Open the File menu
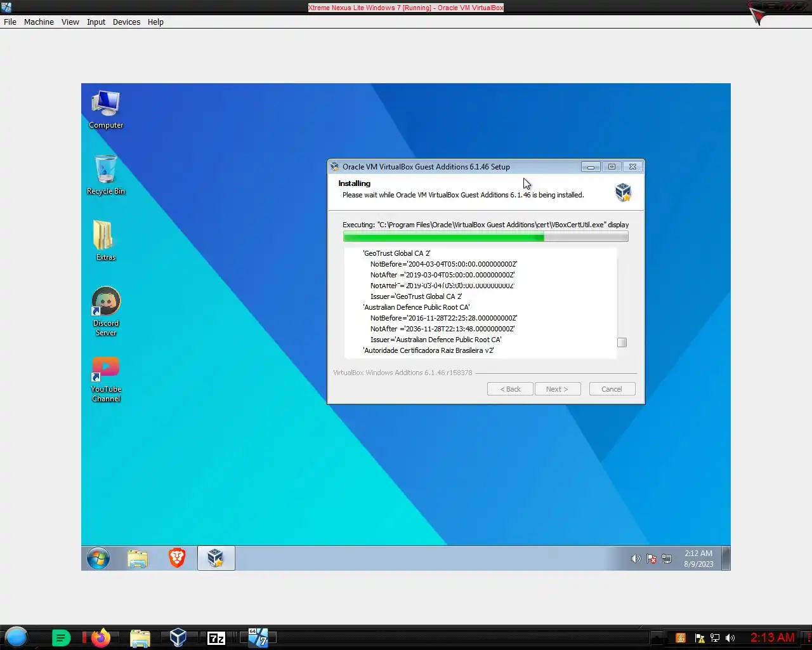 coord(10,22)
